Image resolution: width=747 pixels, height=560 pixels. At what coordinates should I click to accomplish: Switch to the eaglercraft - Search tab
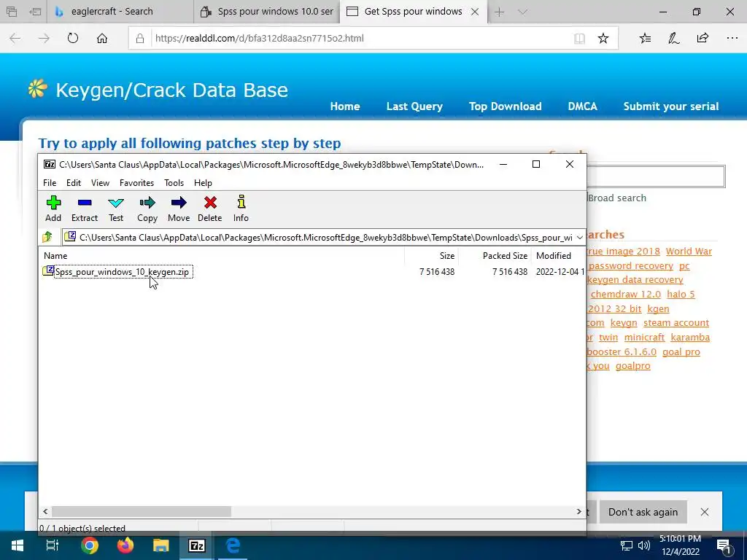click(120, 12)
